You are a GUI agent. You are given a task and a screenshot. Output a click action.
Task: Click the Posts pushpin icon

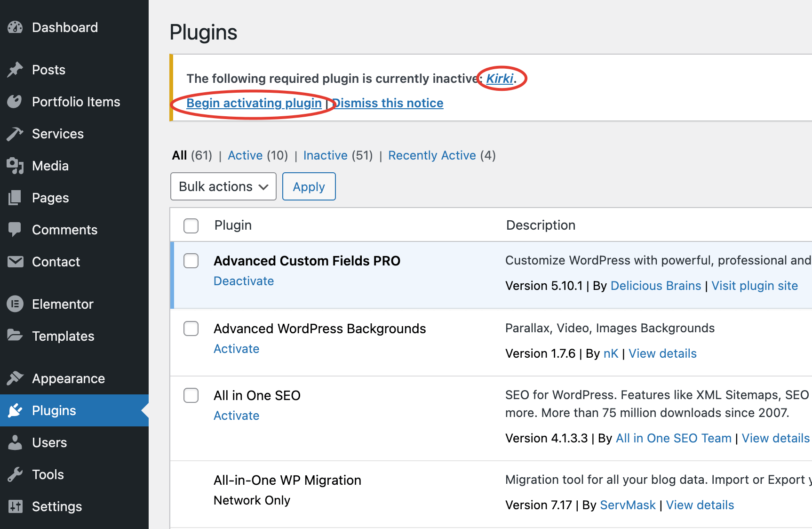coord(15,70)
